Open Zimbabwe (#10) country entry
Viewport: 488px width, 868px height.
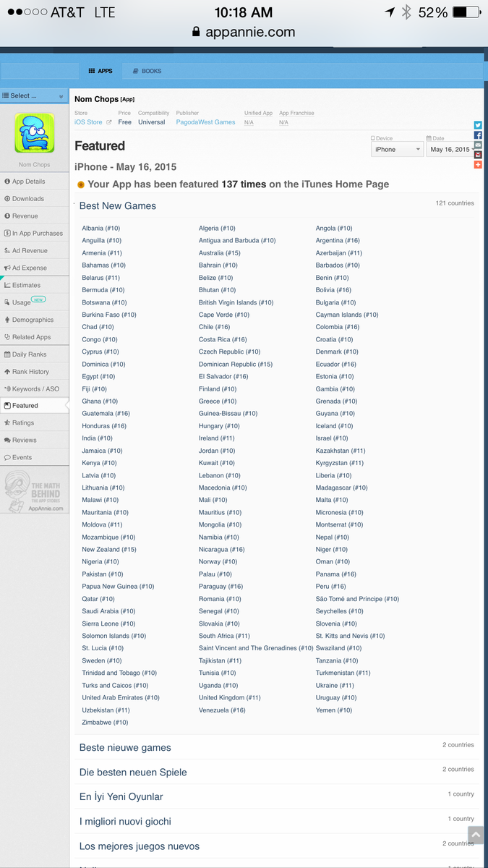click(x=105, y=723)
